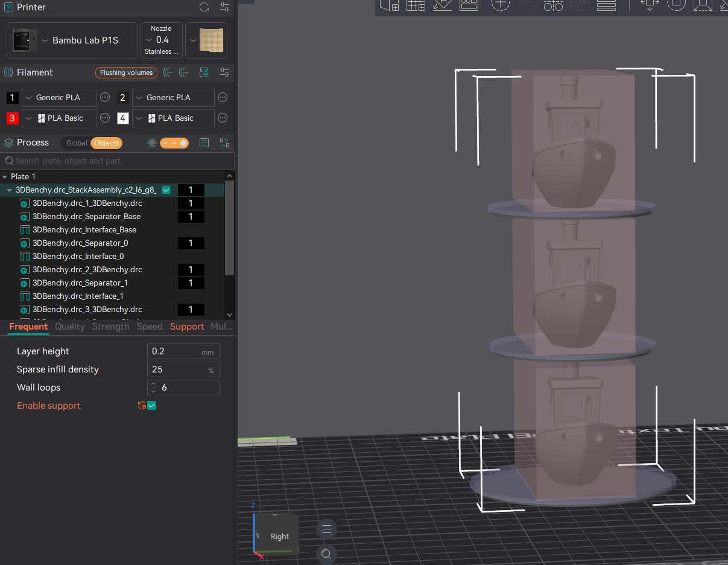Edit filament 4 preset ellipsis icon

(x=223, y=118)
